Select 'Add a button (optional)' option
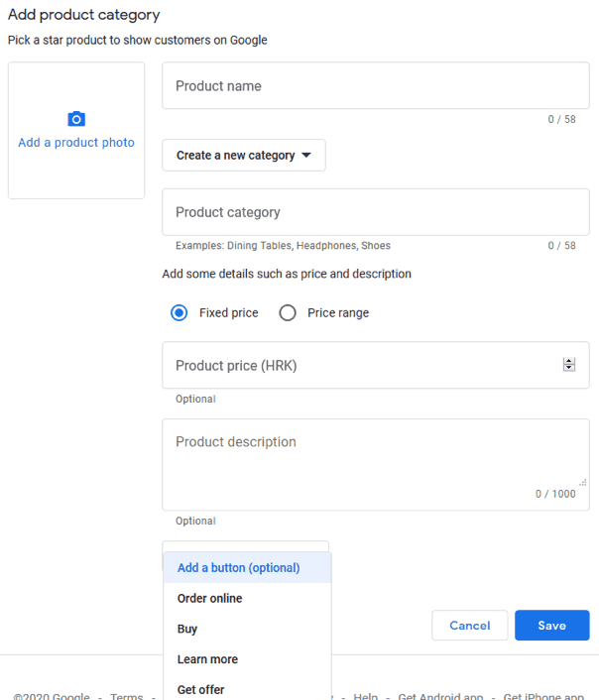Image resolution: width=599 pixels, height=700 pixels. [x=238, y=568]
